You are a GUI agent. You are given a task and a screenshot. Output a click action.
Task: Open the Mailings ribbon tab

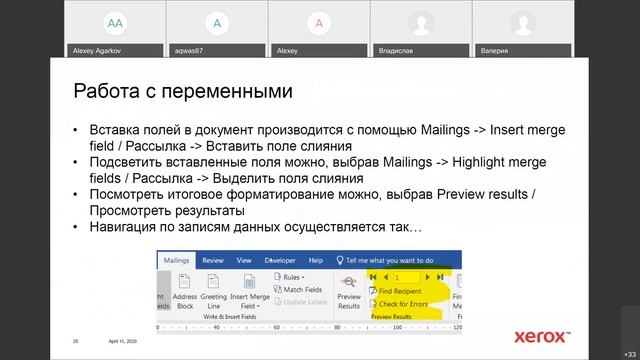coord(176,260)
